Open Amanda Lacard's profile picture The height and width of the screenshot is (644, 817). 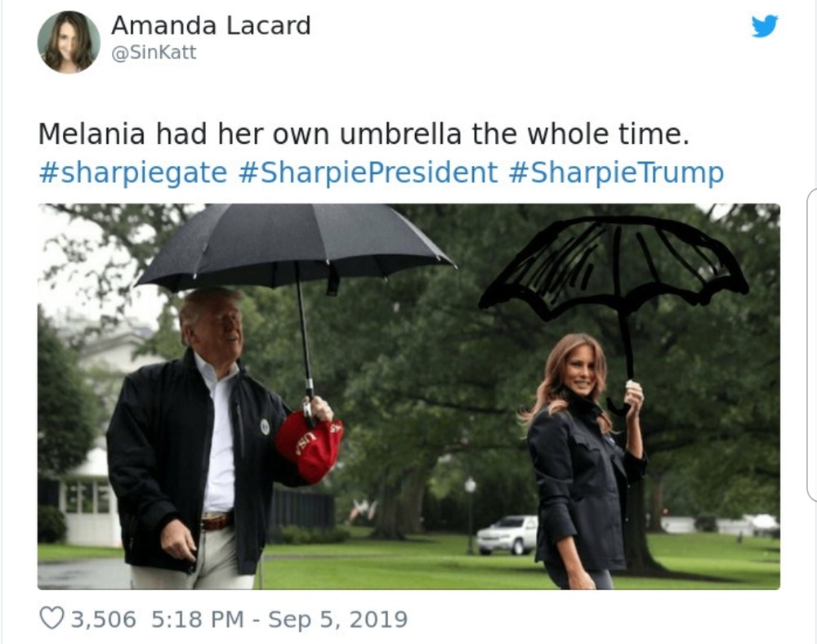coord(69,42)
